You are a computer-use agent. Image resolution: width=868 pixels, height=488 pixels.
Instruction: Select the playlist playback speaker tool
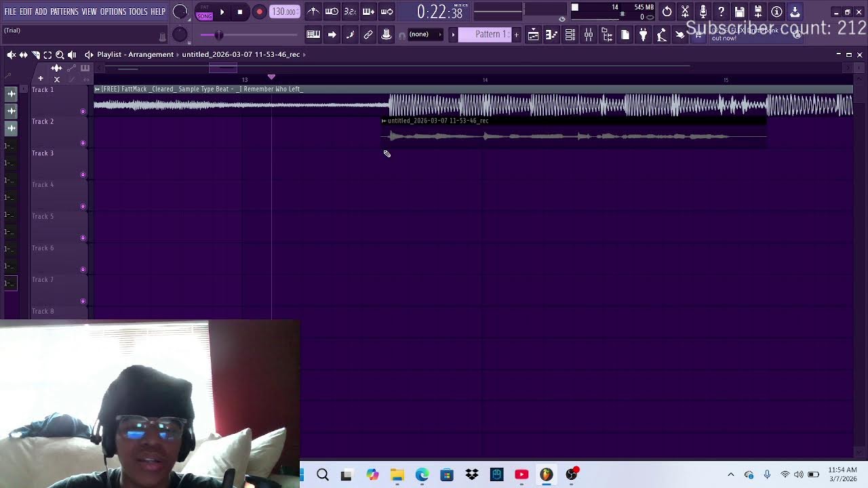point(72,54)
